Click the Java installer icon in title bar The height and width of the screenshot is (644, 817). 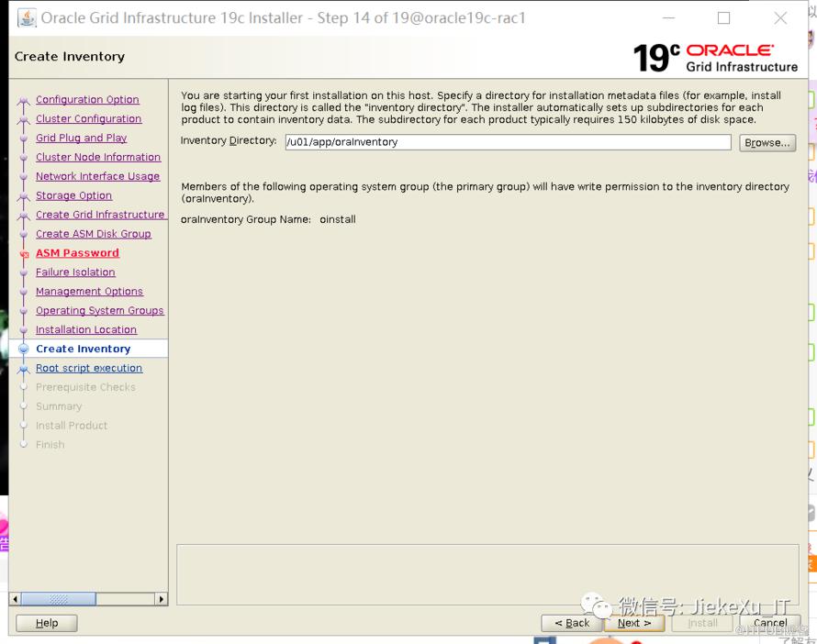(x=27, y=18)
